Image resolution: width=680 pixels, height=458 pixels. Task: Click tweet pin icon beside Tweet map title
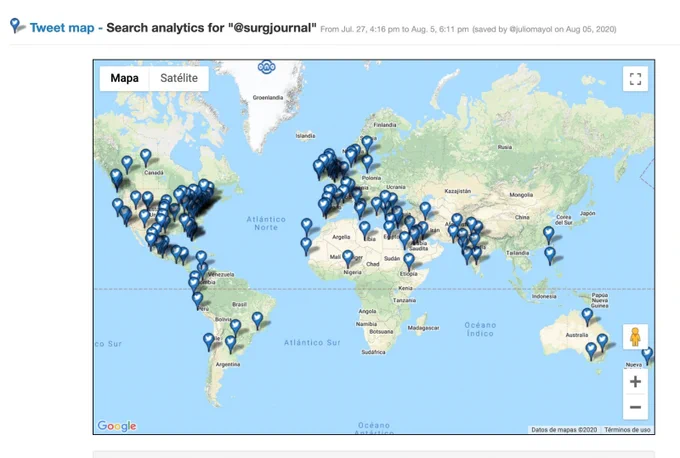click(16, 25)
